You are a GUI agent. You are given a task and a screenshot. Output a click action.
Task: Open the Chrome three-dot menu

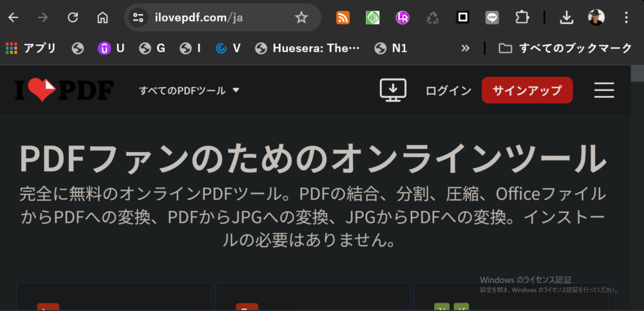coord(626,18)
